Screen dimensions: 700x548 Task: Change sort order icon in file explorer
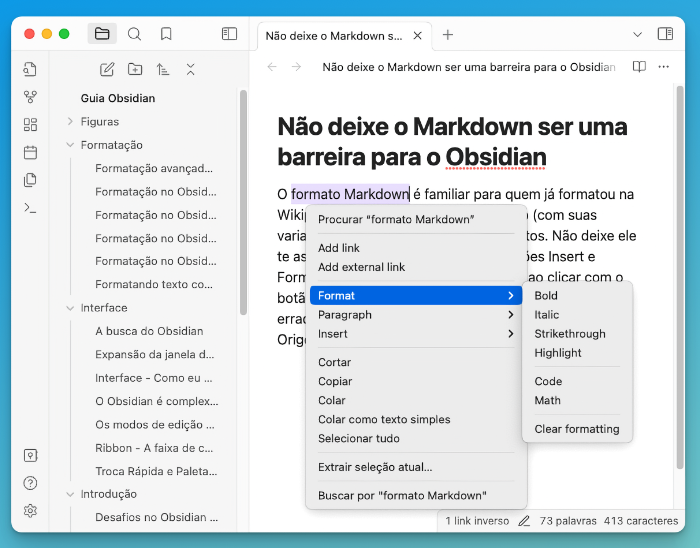[162, 69]
